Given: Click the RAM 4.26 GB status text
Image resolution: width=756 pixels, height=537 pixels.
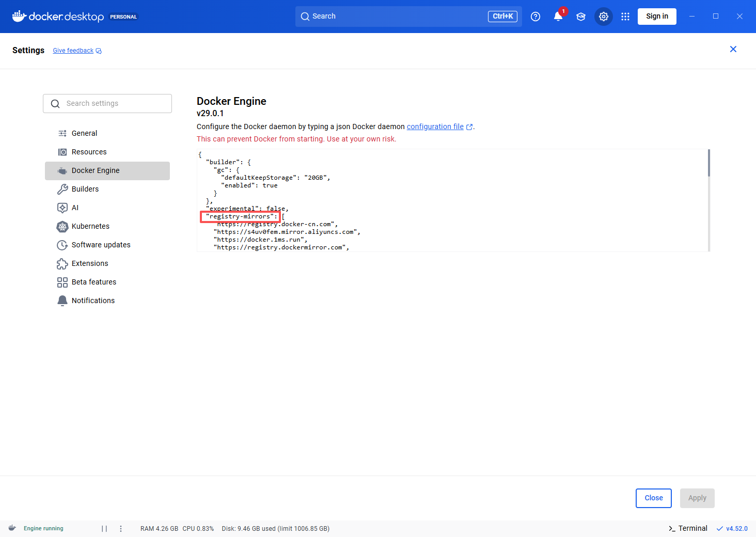Looking at the screenshot, I should 159,529.
